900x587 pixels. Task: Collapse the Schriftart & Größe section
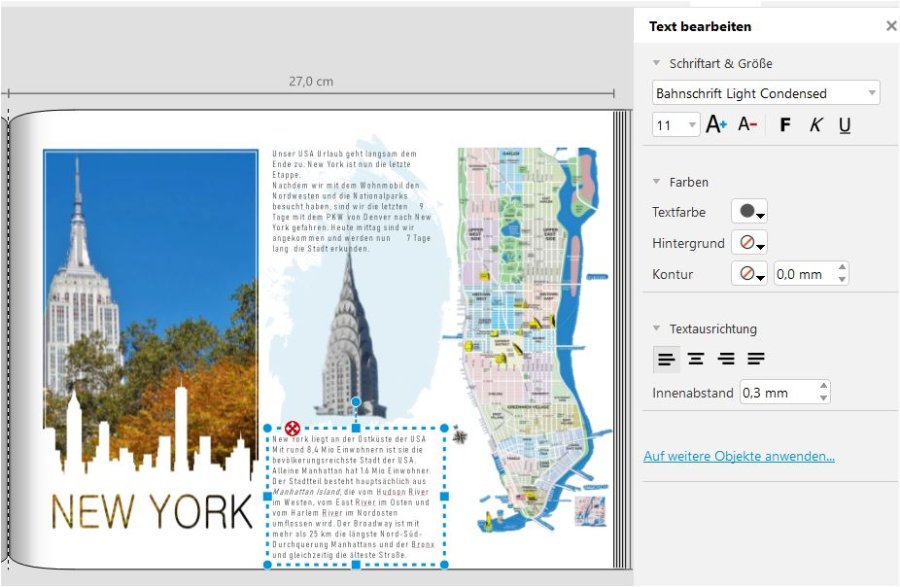(x=657, y=64)
